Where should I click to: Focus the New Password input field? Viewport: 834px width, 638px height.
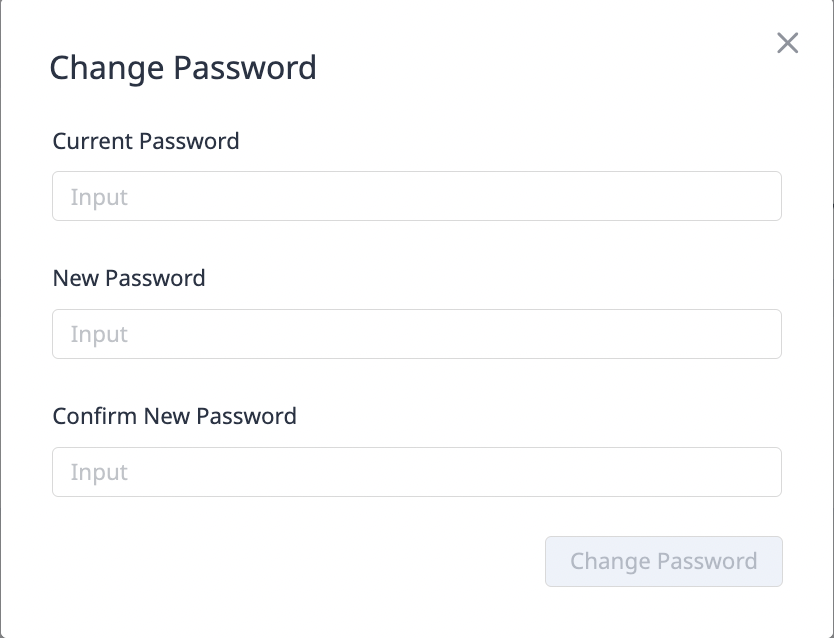pos(416,334)
